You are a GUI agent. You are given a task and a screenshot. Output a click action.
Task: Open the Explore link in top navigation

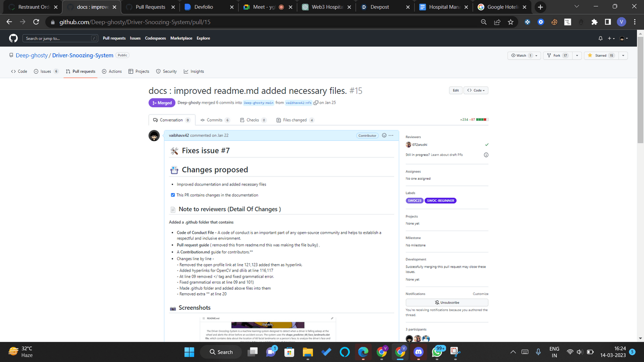pos(203,38)
